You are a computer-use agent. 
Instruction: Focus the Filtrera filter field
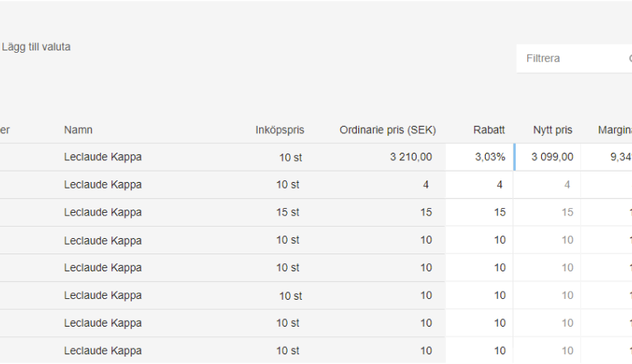pyautogui.click(x=569, y=58)
